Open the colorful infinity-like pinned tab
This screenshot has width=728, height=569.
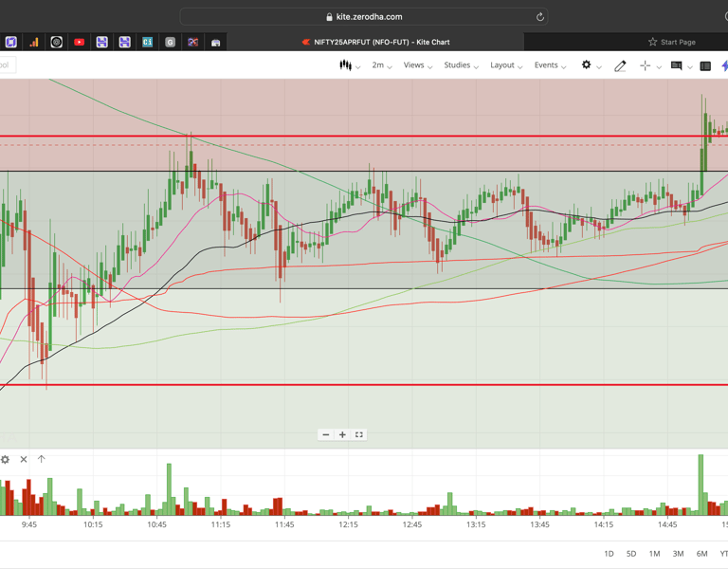[192, 43]
